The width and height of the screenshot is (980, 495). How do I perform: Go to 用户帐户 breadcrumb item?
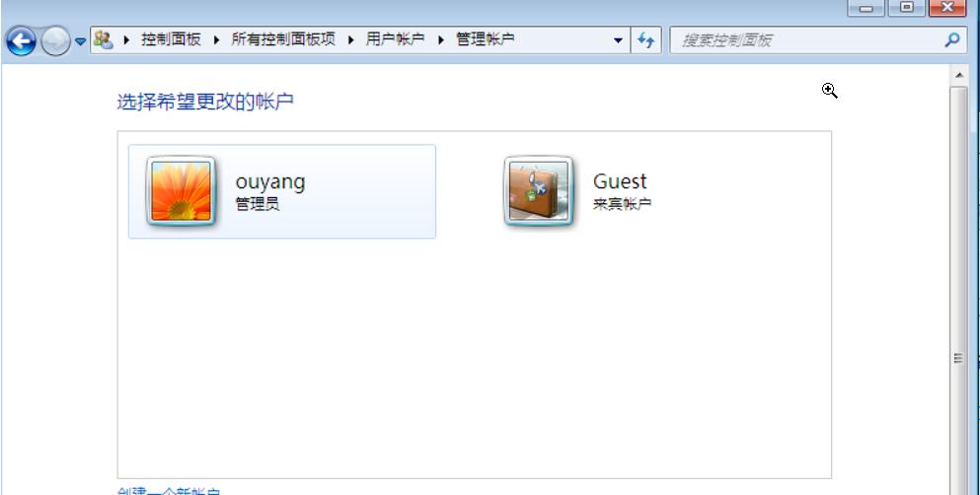click(x=395, y=40)
